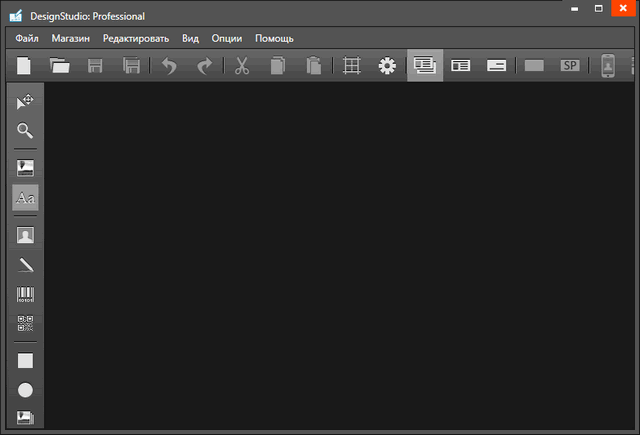The image size is (640, 435).
Task: Pick the zoom magnifier tool
Action: (x=25, y=131)
